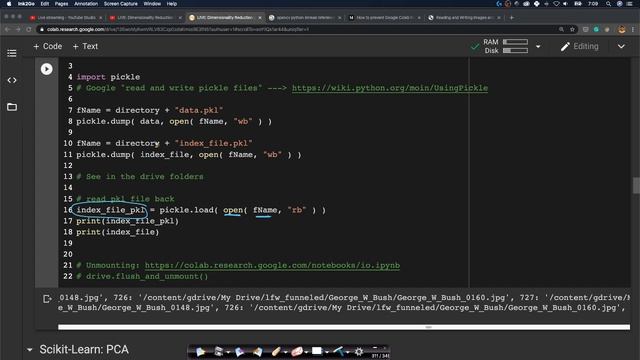Open the RAM/Disk resources dropdown arrow
Image resolution: width=640 pixels, height=360 pixels.
[x=538, y=47]
